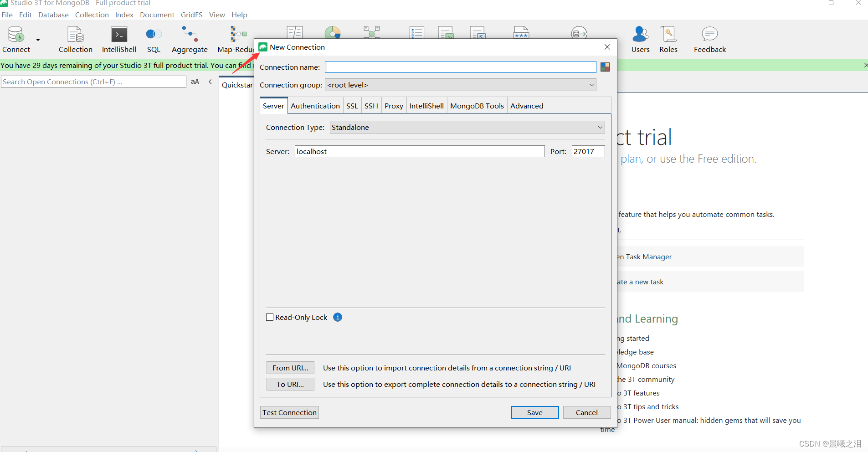868x452 pixels.
Task: Click inside the Connection name field
Action: (460, 67)
